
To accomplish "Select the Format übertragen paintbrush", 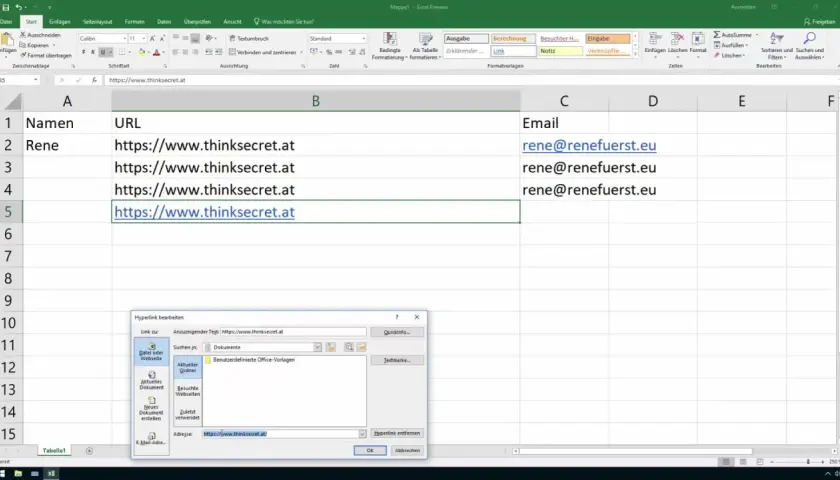I will [x=46, y=55].
